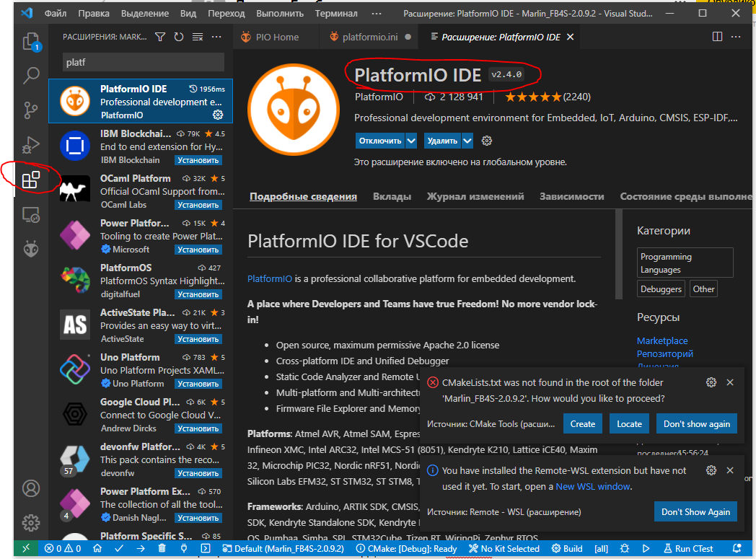Click PlatformIO Upload arrow in status bar
Viewport: 756px width, 559px height.
tap(140, 548)
